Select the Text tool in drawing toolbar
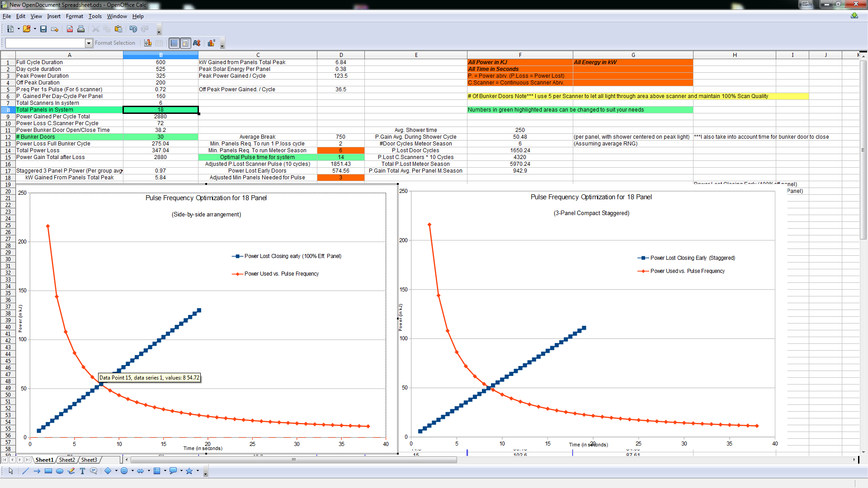The width and height of the screenshot is (868, 488). pos(82,471)
